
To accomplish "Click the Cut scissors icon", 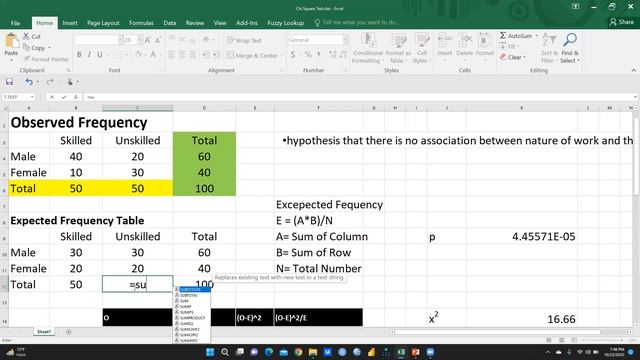I will point(26,36).
